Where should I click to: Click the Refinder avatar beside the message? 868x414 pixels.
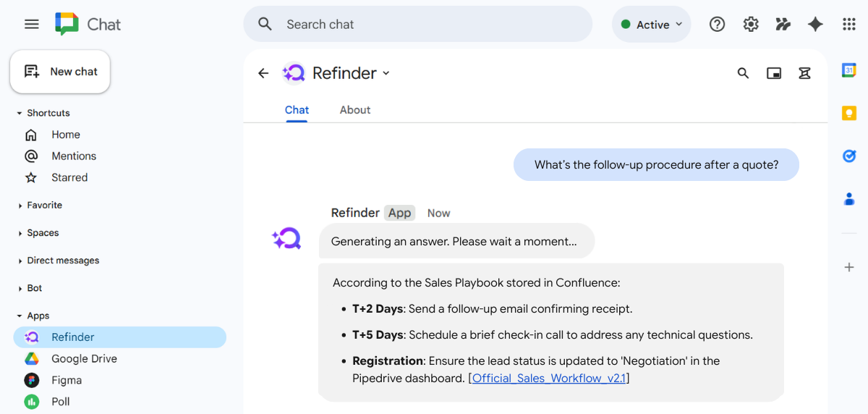pyautogui.click(x=286, y=238)
